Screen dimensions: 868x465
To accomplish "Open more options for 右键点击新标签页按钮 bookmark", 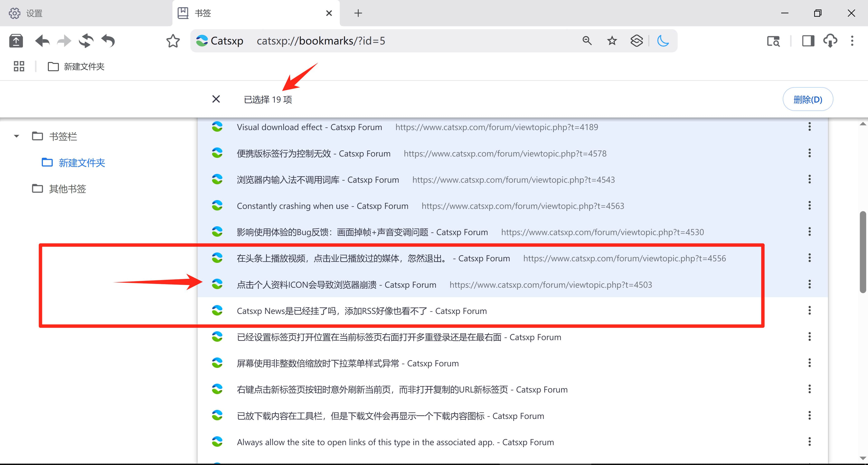I will pyautogui.click(x=809, y=389).
